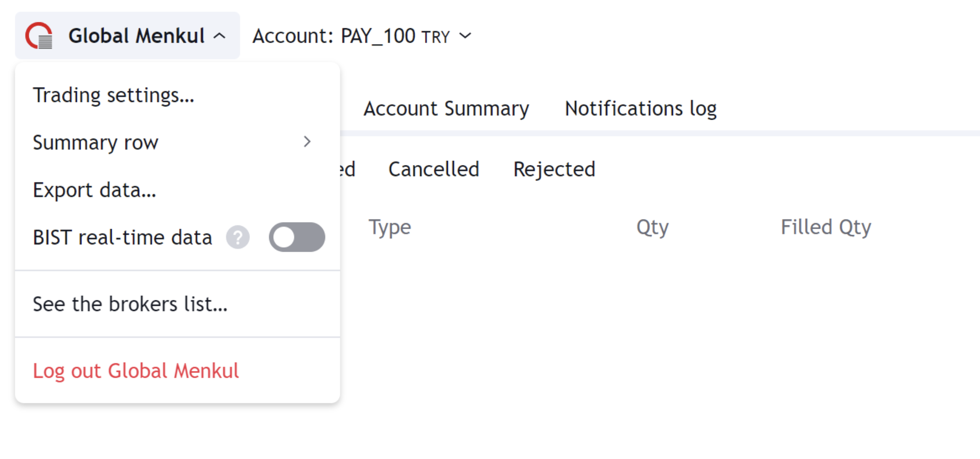This screenshot has height=459, width=980.
Task: Log out of Global Menkul
Action: click(136, 371)
